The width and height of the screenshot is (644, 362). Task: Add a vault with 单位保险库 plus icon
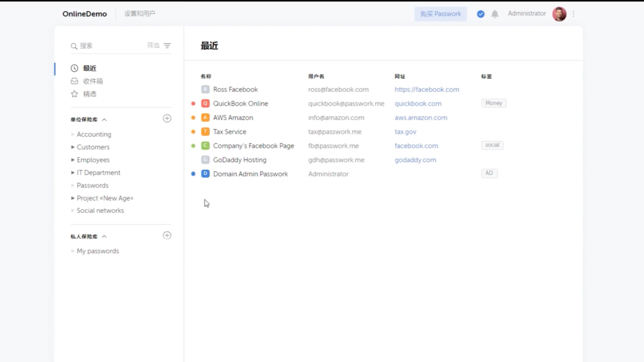coord(167,119)
